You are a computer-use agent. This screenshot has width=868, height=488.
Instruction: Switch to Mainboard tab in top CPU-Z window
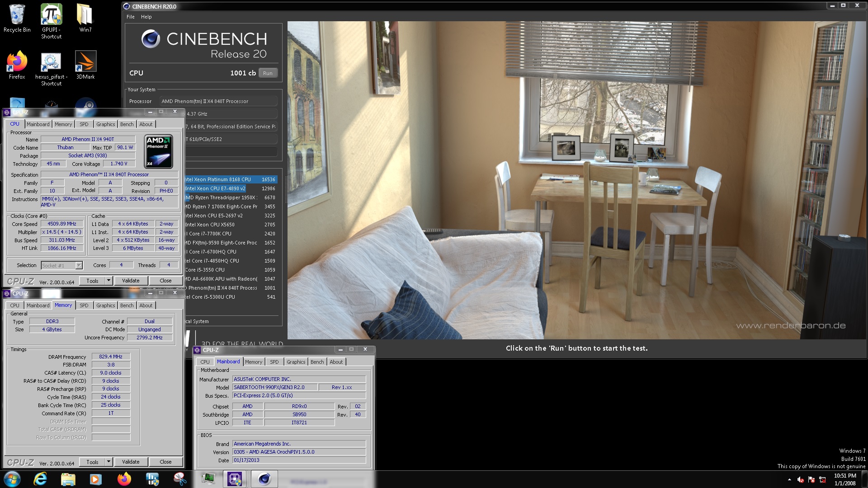38,124
